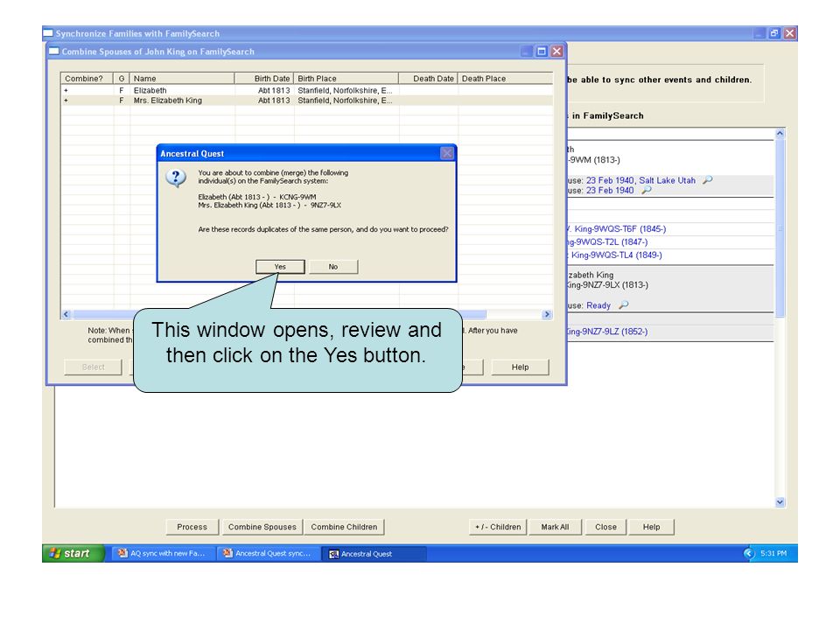Click the Birth Place column header
This screenshot has height=630, width=840.
(x=346, y=78)
